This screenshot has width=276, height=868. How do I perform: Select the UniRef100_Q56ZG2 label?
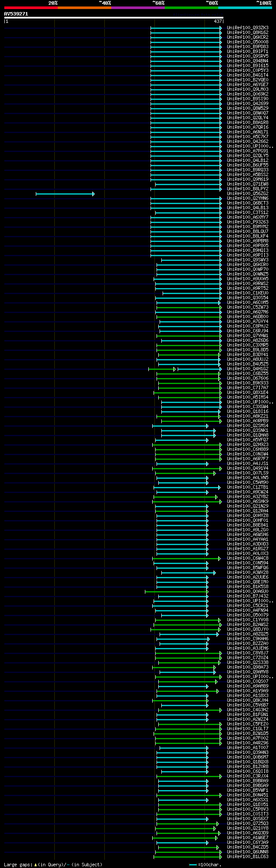[248, 193]
